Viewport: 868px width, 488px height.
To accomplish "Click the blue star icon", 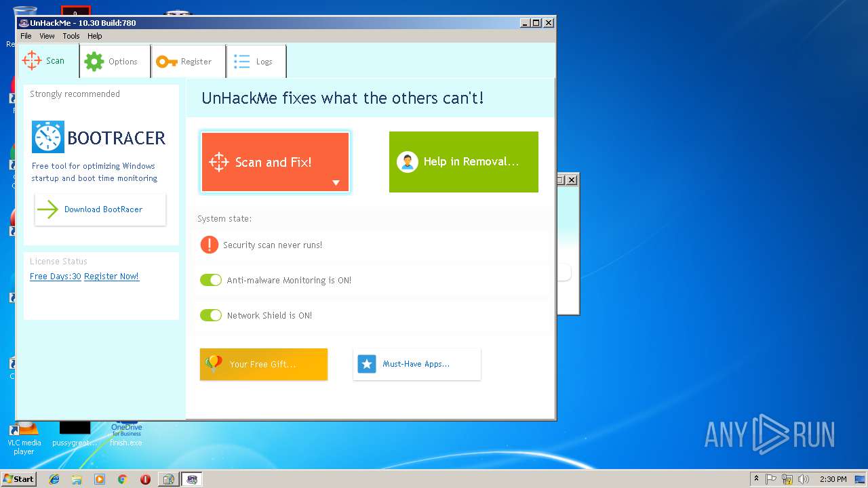I will [x=367, y=364].
